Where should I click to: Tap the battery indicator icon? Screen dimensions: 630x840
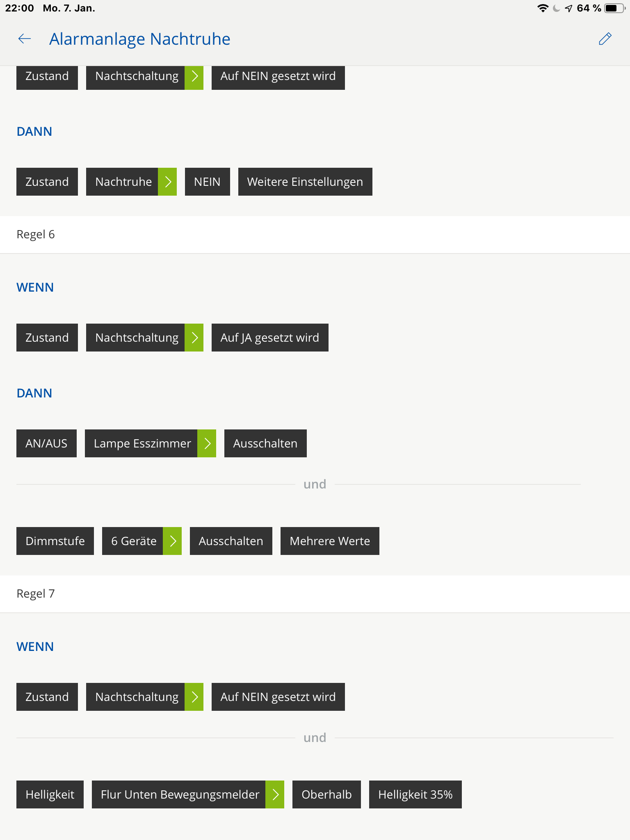(614, 8)
